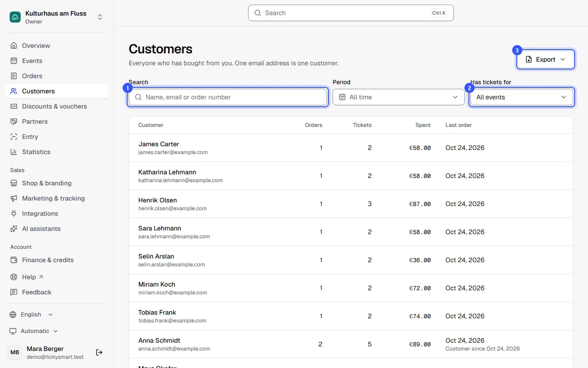This screenshot has width=588, height=368.
Task: Open the Automatic theme selector
Action: 34,331
